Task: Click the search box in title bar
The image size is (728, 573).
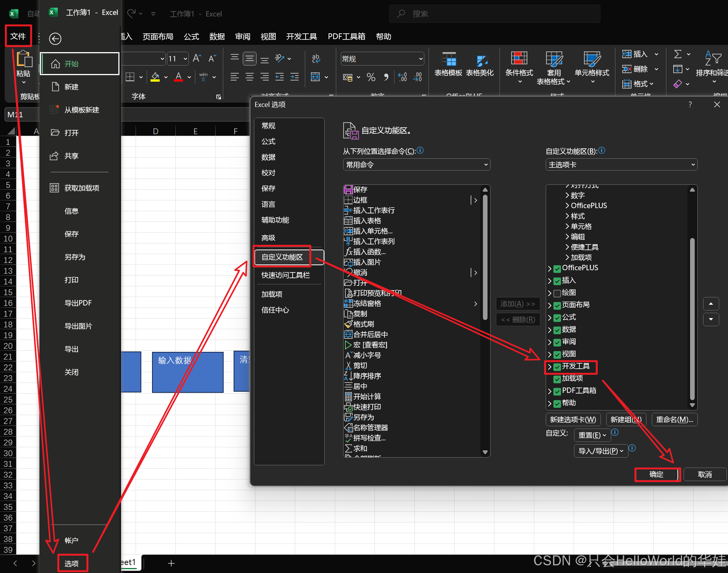Action: point(494,14)
